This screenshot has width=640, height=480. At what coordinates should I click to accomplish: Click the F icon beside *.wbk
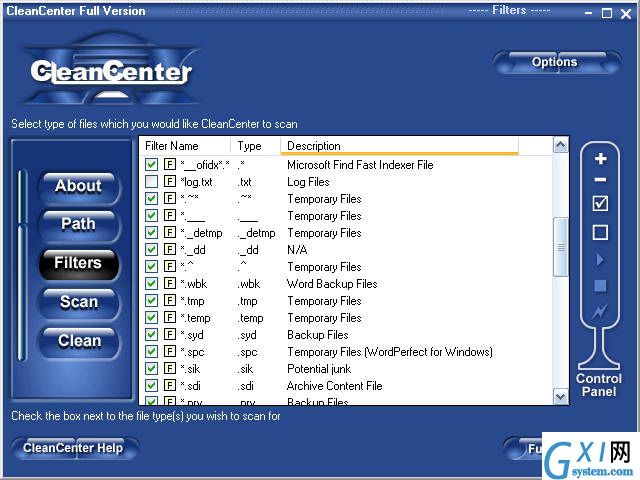(x=169, y=283)
